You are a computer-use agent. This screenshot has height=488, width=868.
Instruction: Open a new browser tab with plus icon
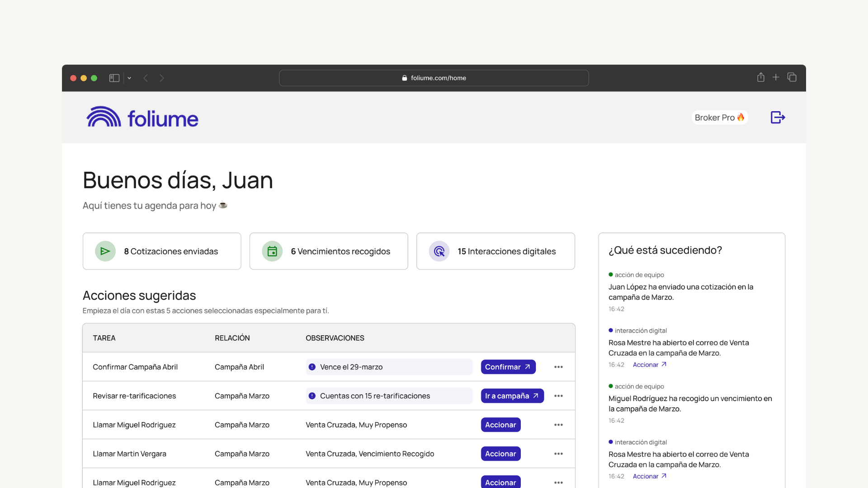tap(776, 77)
